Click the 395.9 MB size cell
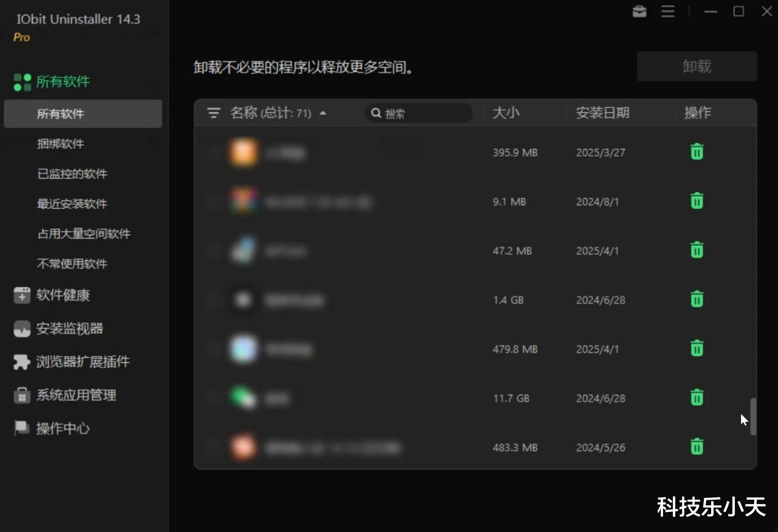This screenshot has width=778, height=532. tap(515, 153)
